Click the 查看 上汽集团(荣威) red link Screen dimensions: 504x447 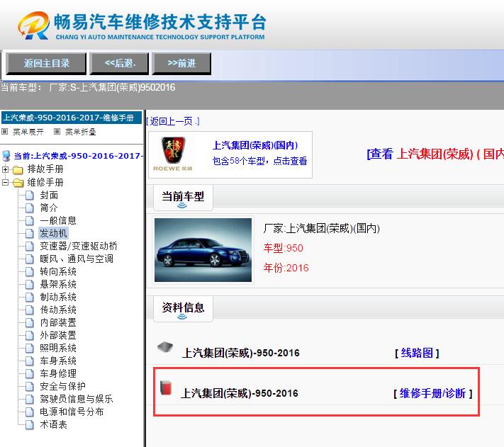pyautogui.click(x=435, y=154)
